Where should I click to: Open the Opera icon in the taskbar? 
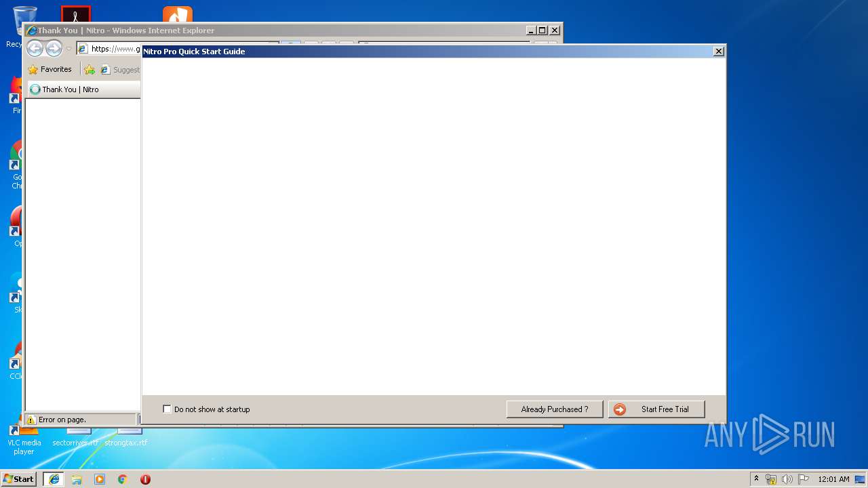[x=145, y=479]
